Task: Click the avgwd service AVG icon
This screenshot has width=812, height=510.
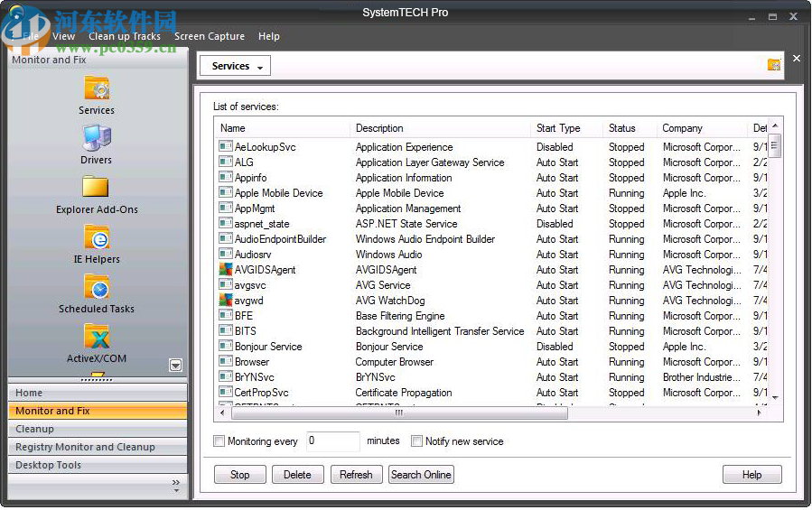Action: coord(225,300)
